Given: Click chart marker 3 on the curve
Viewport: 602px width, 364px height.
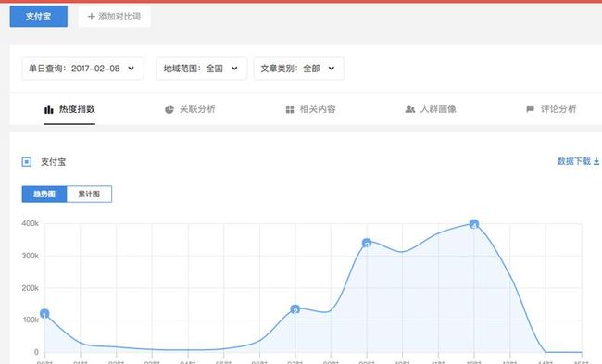Looking at the screenshot, I should 367,243.
